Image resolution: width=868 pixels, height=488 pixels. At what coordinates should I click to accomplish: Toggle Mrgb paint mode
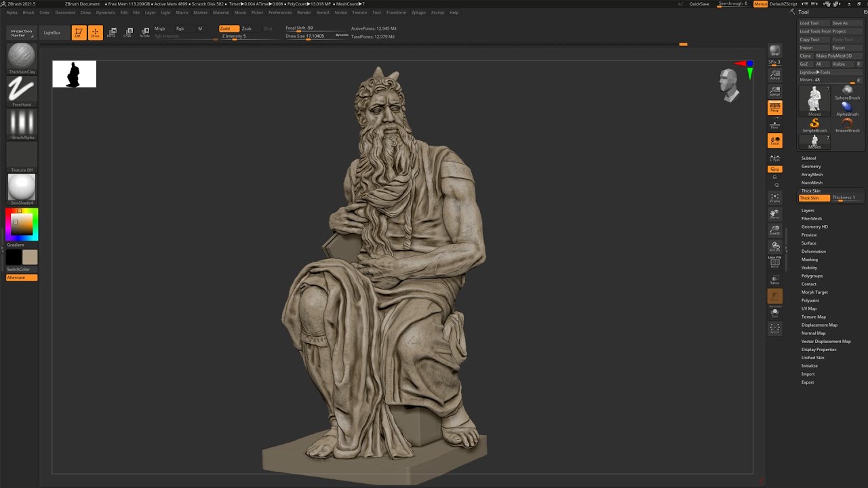160,28
